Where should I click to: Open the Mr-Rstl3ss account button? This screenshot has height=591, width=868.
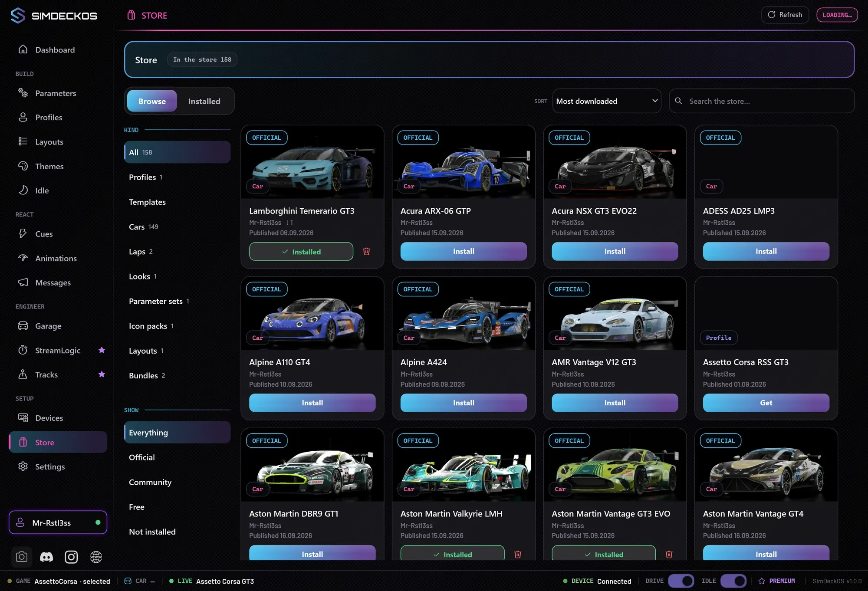(58, 522)
